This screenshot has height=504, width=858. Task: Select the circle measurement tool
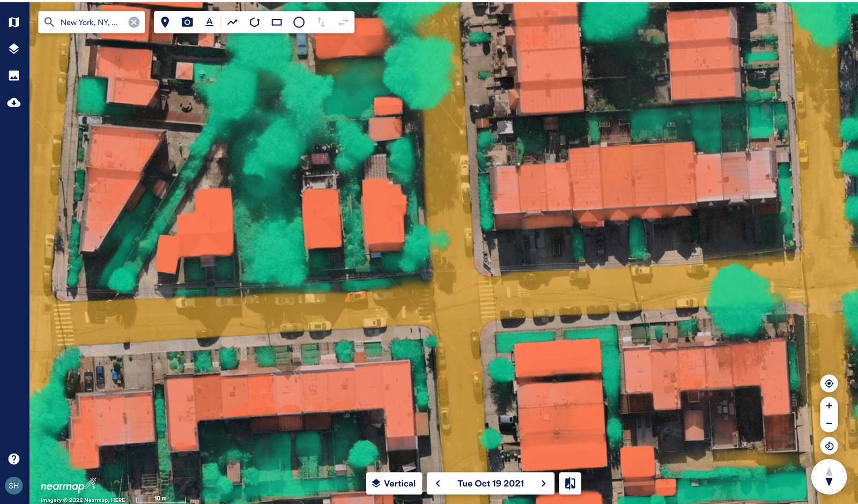tap(299, 22)
